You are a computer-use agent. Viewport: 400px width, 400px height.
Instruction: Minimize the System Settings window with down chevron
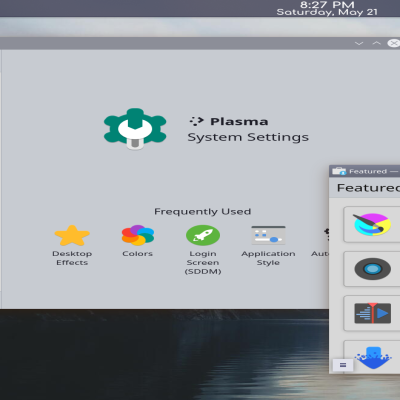coord(359,43)
